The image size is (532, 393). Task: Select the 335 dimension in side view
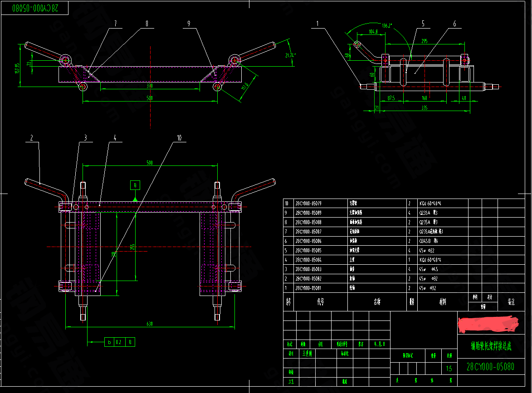coord(424,108)
